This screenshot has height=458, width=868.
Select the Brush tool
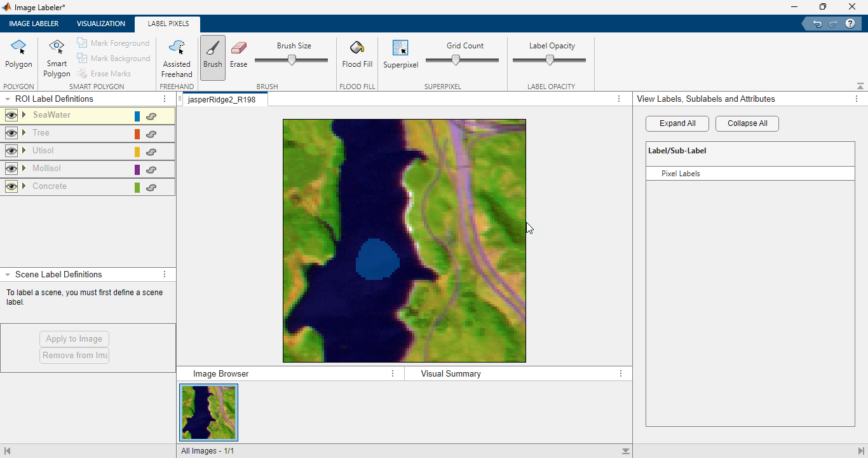pyautogui.click(x=212, y=54)
